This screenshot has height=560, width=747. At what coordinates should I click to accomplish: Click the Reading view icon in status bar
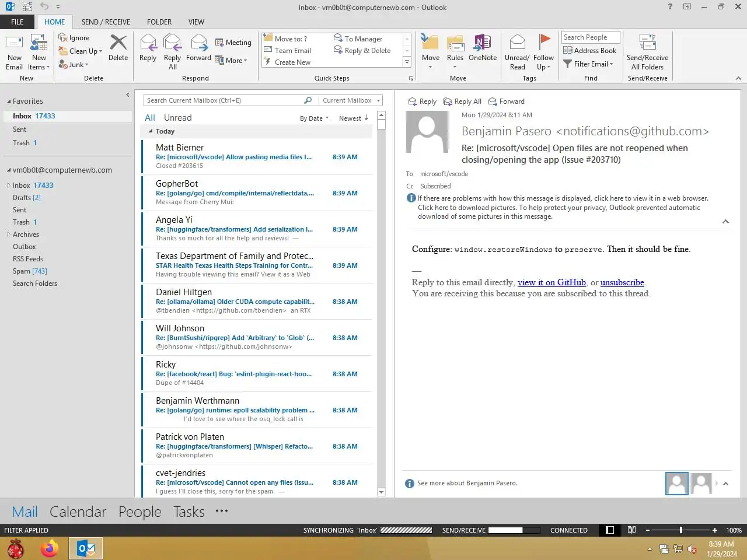(x=631, y=530)
